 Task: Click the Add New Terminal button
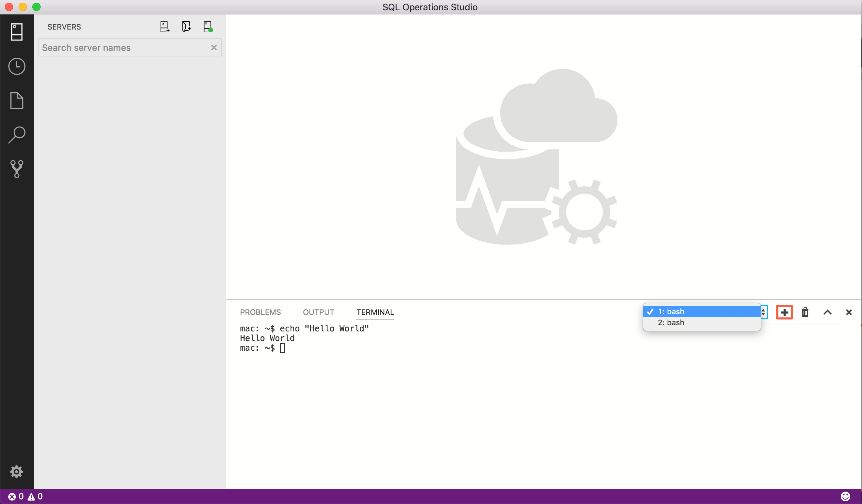[785, 312]
